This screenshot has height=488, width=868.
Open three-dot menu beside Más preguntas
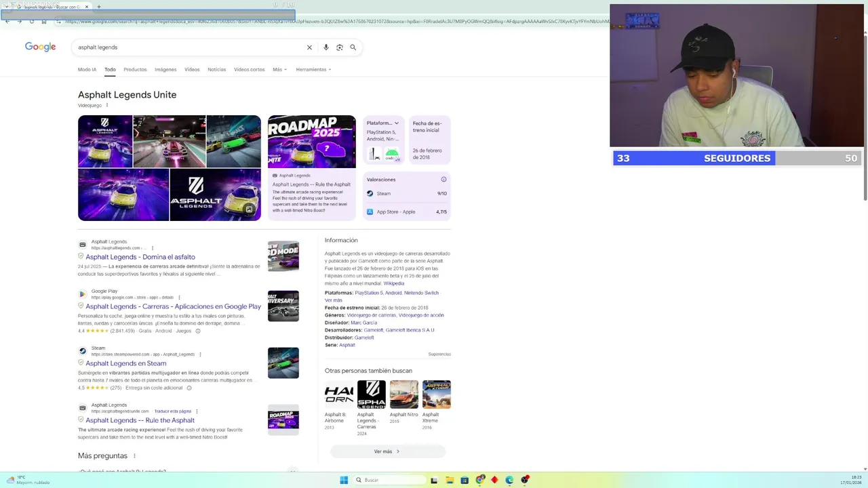point(134,456)
